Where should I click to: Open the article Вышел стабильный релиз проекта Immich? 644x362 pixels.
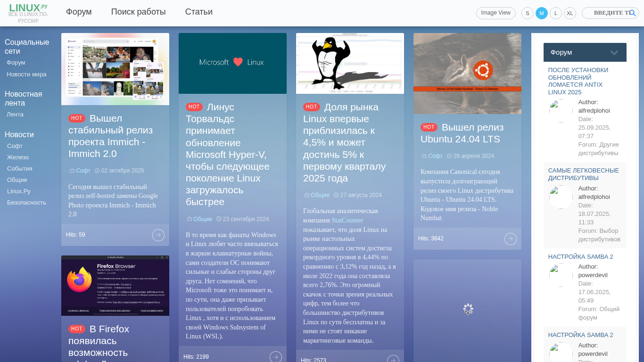pos(111,136)
